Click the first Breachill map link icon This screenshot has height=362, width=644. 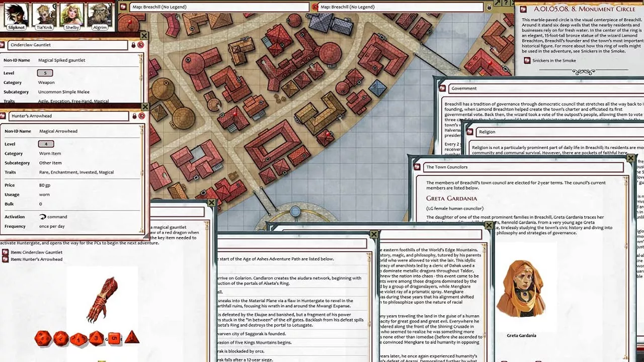(124, 7)
